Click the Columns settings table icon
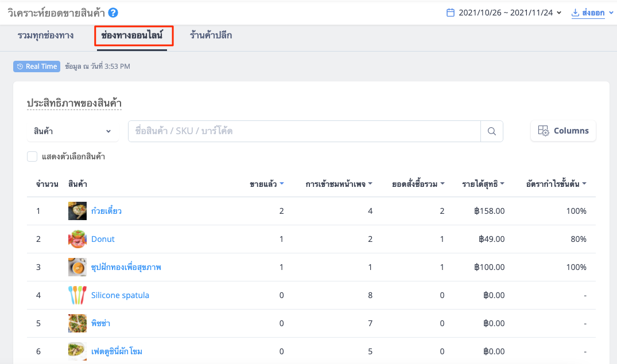The height and width of the screenshot is (364, 617). click(x=544, y=131)
